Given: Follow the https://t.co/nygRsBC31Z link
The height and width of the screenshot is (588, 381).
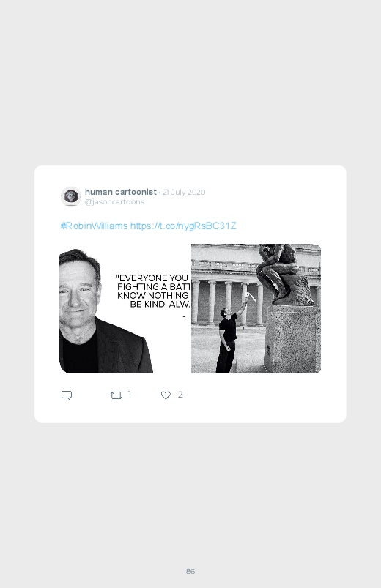Looking at the screenshot, I should click(x=183, y=226).
